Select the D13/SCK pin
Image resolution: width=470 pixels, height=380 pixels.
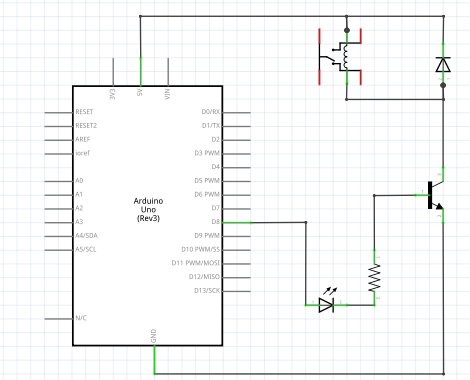236,291
